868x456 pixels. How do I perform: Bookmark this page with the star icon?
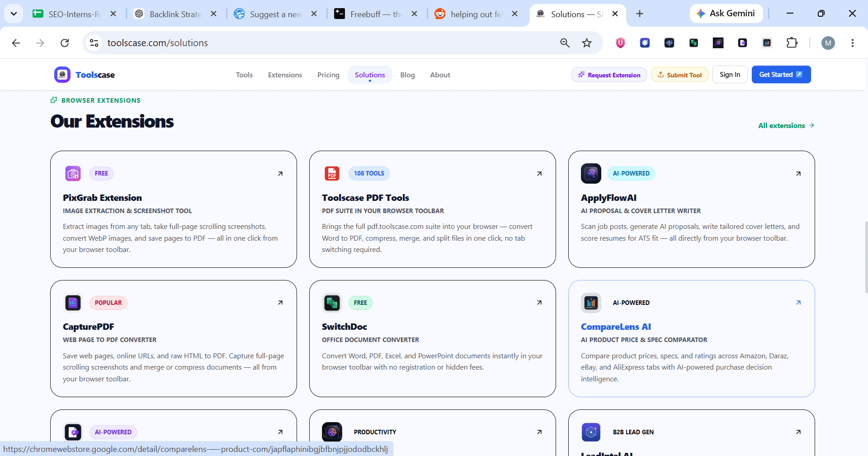tap(587, 43)
